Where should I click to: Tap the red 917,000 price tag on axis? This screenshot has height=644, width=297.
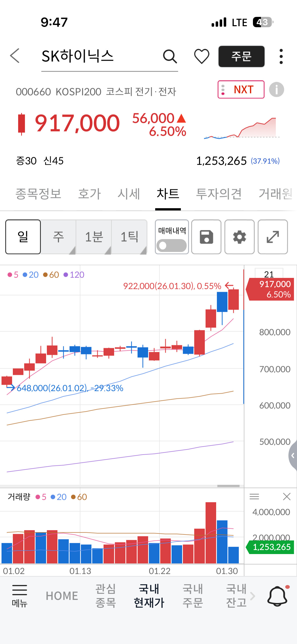pos(270,289)
